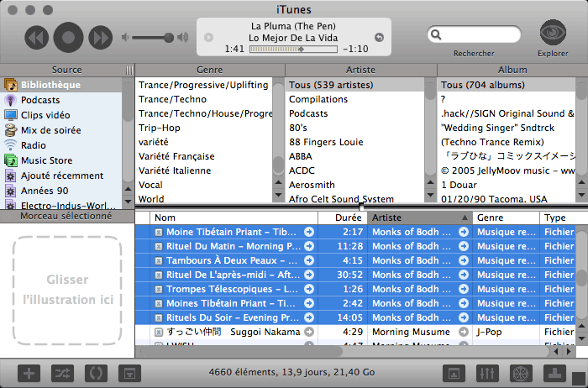Skip to the next track

tap(100, 37)
